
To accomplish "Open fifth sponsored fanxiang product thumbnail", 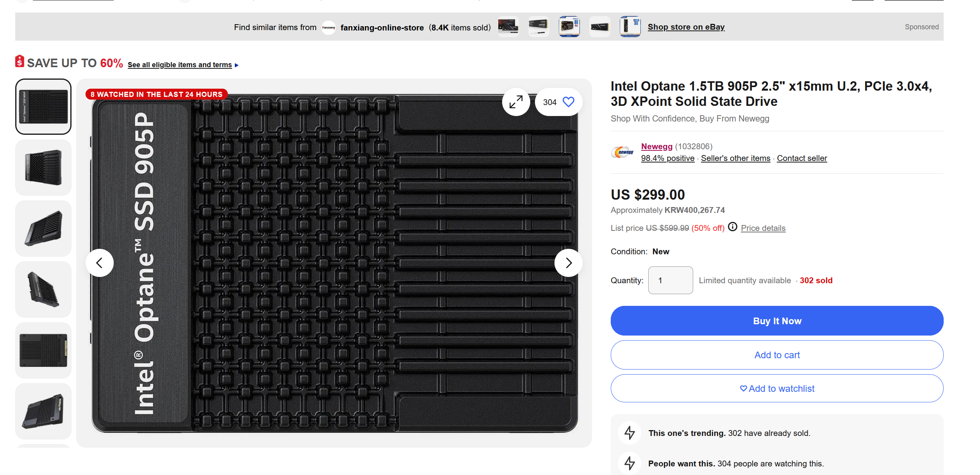I will (630, 27).
